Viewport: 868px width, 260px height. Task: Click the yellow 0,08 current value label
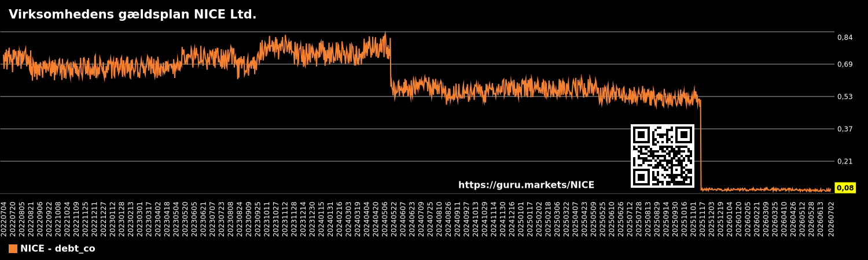(x=845, y=188)
